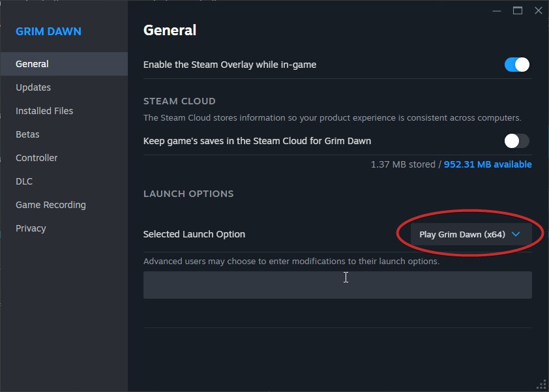Click the window resize grip in the corner
This screenshot has height=392, width=549.
[x=541, y=385]
